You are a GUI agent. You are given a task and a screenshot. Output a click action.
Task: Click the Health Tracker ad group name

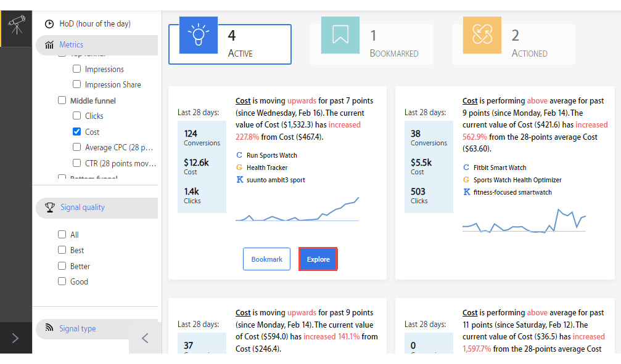point(267,168)
